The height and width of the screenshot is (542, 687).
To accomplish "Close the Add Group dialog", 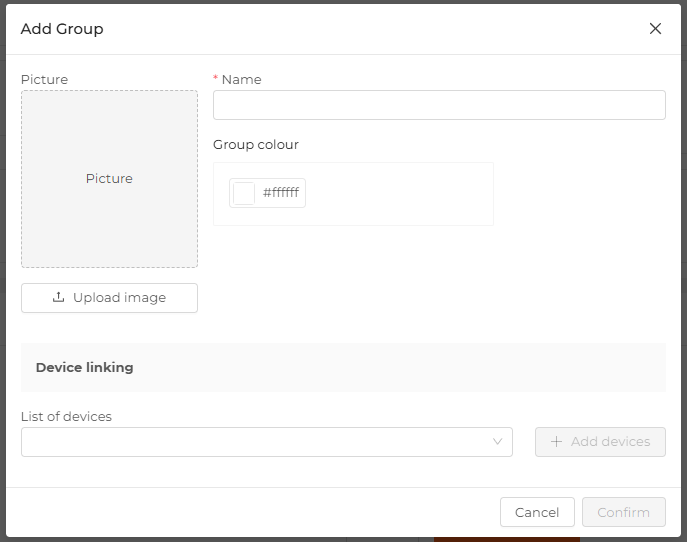I will [655, 29].
